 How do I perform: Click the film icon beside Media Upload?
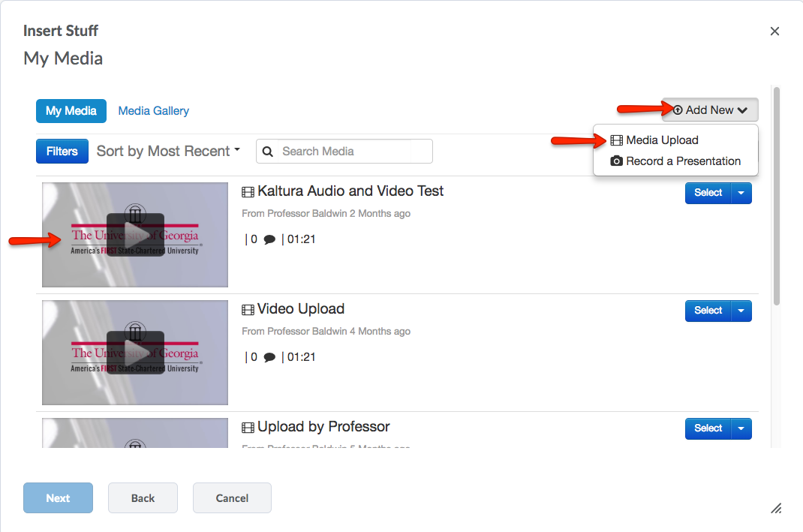click(x=617, y=140)
